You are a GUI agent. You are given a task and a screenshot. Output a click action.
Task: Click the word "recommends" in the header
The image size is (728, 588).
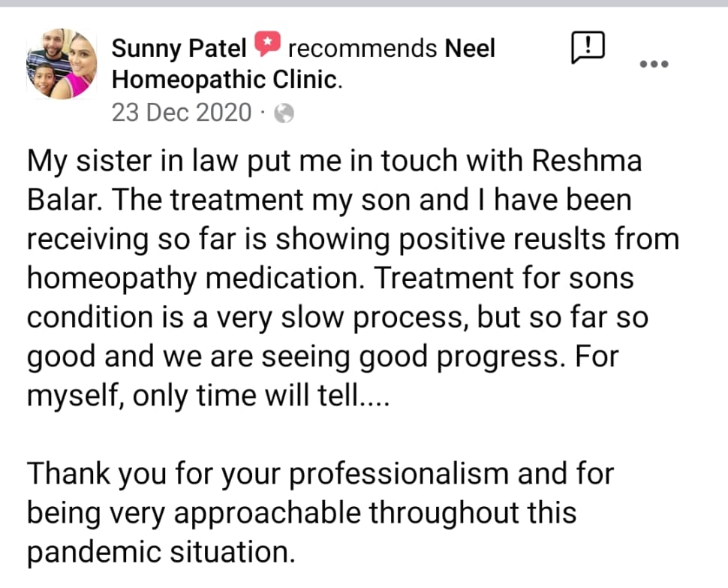[362, 49]
